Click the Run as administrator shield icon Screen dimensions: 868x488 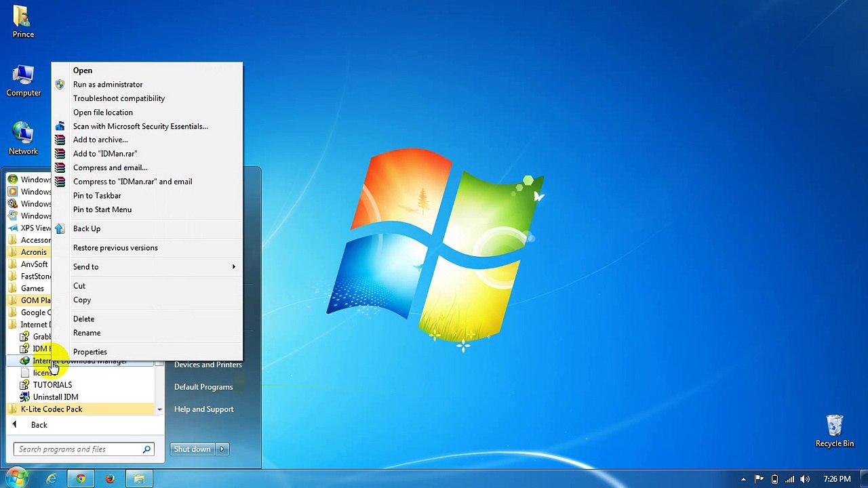tap(60, 85)
